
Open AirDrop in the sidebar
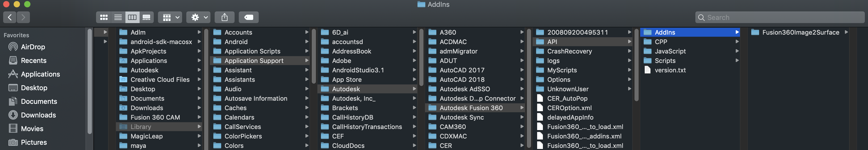click(x=33, y=47)
